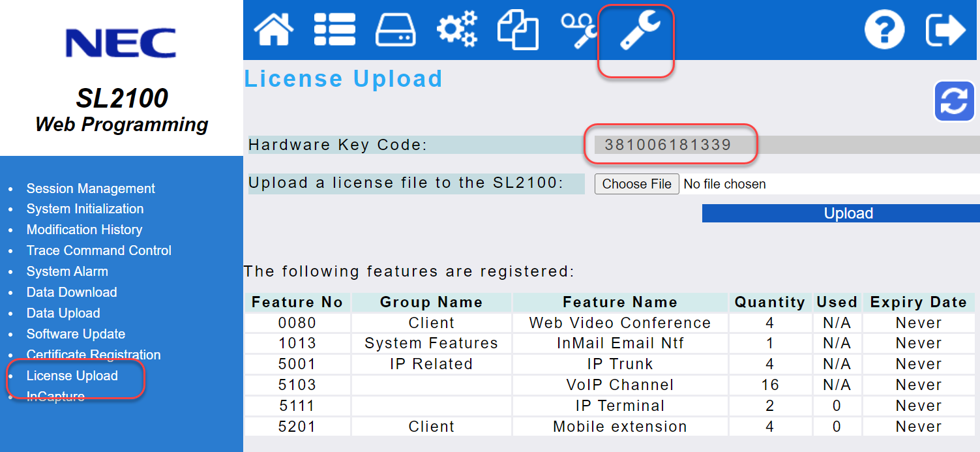This screenshot has height=452, width=980.
Task: Open Trace Command Control
Action: coord(98,250)
